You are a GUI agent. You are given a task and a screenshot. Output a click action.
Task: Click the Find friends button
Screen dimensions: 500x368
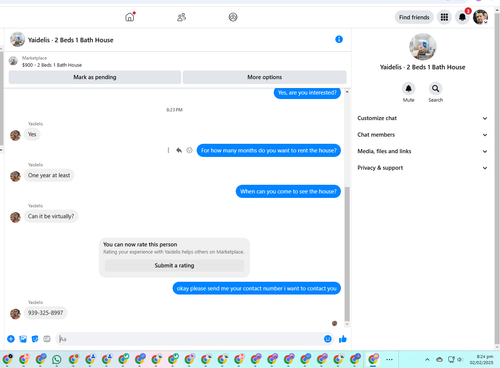(414, 17)
